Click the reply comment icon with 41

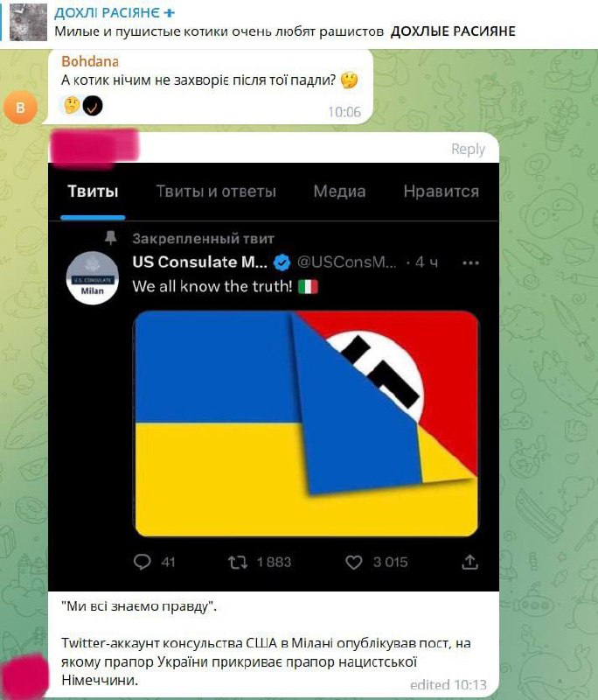coord(143,562)
